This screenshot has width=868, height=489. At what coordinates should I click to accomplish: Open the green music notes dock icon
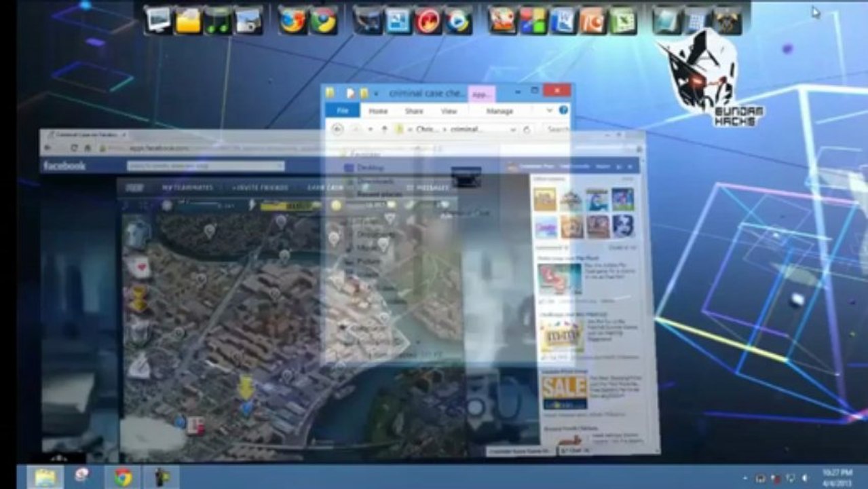218,20
